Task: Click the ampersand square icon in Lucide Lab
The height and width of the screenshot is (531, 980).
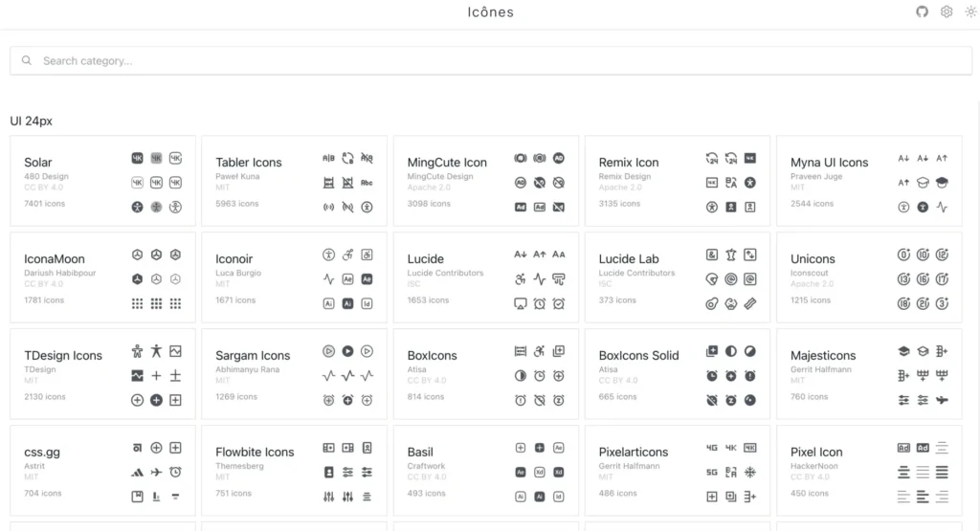Action: [712, 254]
